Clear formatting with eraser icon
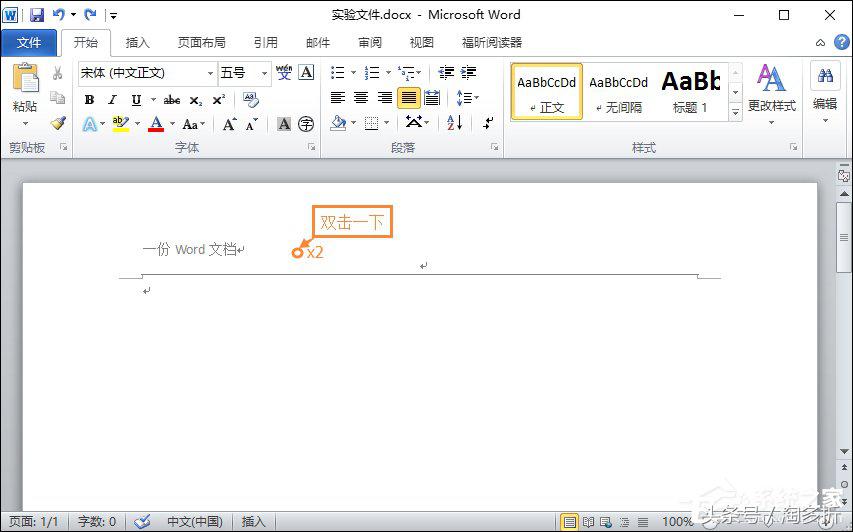 click(251, 100)
